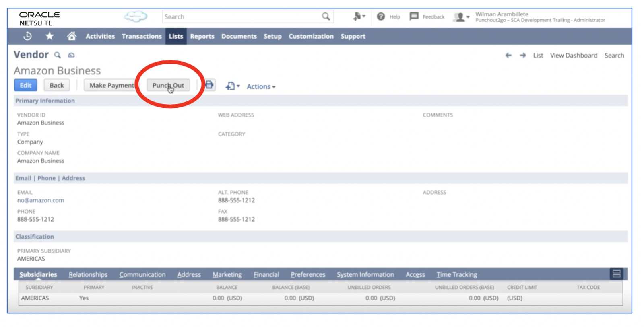This screenshot has width=644, height=327.
Task: Open the Lists menu
Action: (176, 36)
